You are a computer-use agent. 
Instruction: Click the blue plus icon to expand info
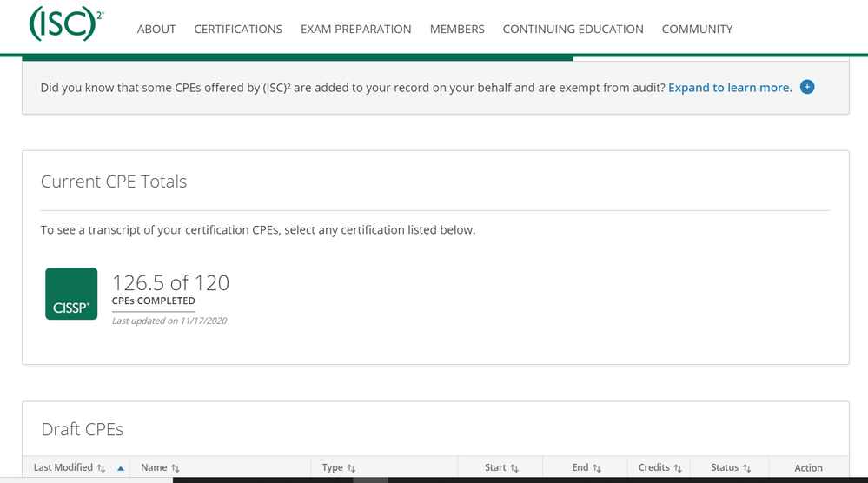point(807,87)
